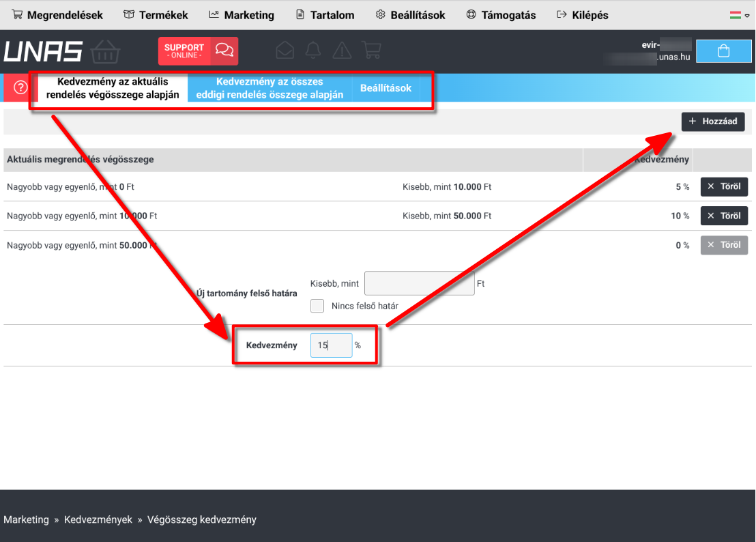Open the Támogatás menu
The width and height of the screenshot is (756, 542).
500,15
